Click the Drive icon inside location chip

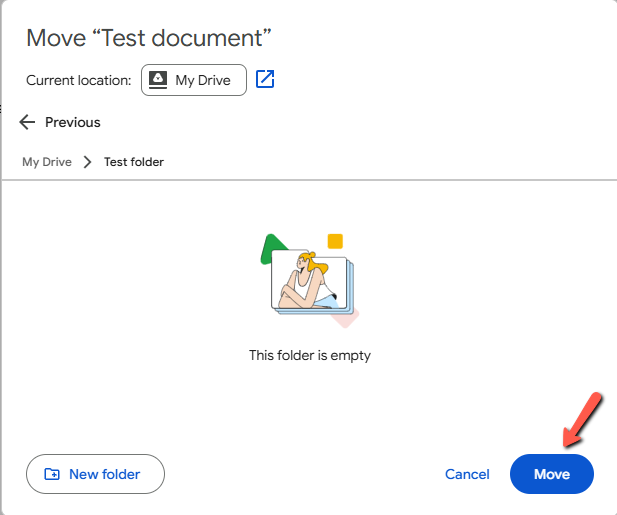[158, 80]
